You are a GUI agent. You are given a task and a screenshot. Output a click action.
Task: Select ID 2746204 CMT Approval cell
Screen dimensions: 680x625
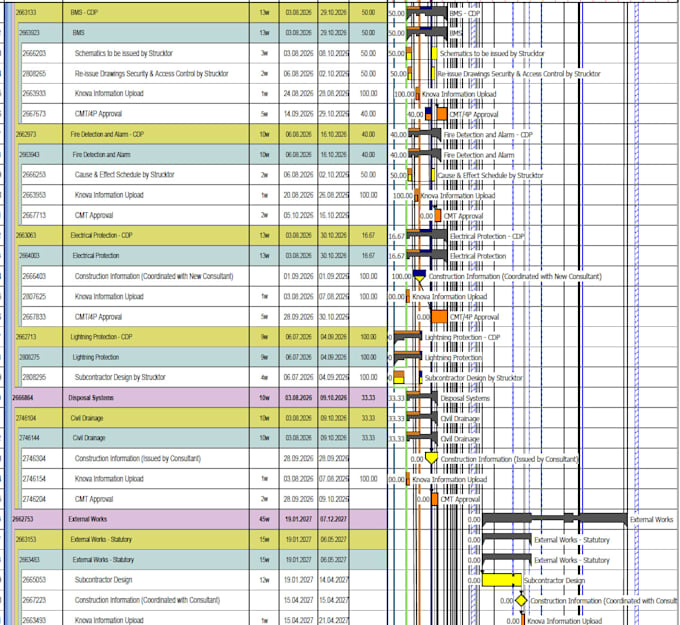tap(42, 499)
